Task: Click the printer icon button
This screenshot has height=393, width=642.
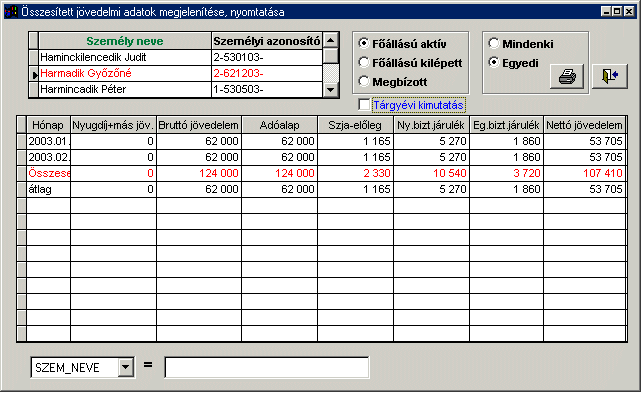Action: 567,76
